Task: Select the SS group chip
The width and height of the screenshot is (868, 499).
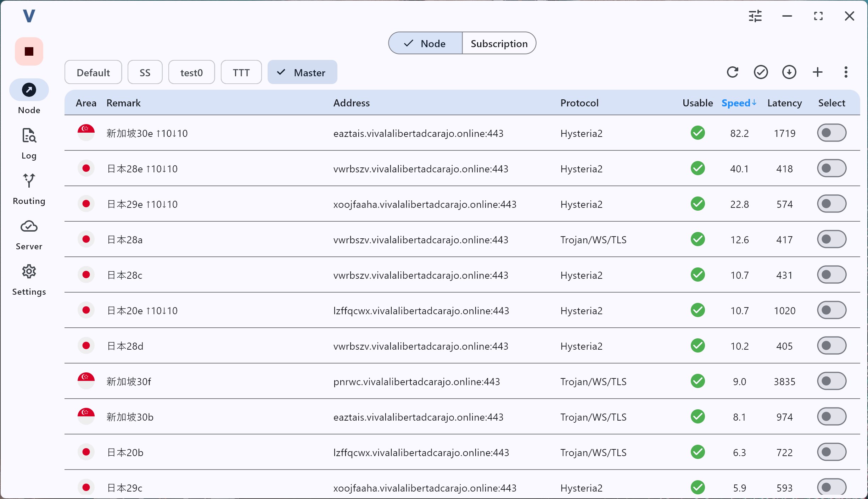Action: [145, 72]
